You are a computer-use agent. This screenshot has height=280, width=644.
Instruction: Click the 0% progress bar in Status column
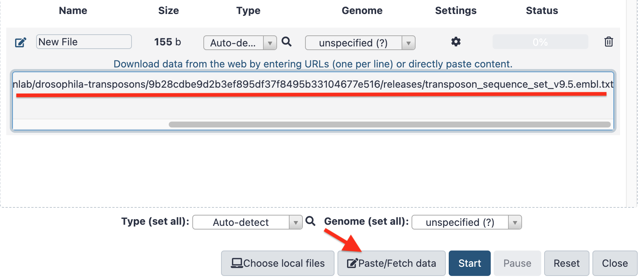click(540, 42)
